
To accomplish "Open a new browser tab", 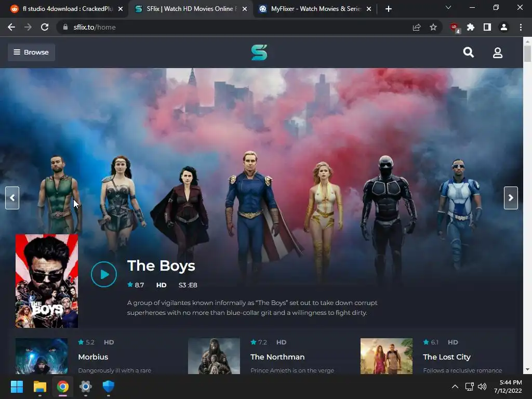I will tap(389, 9).
